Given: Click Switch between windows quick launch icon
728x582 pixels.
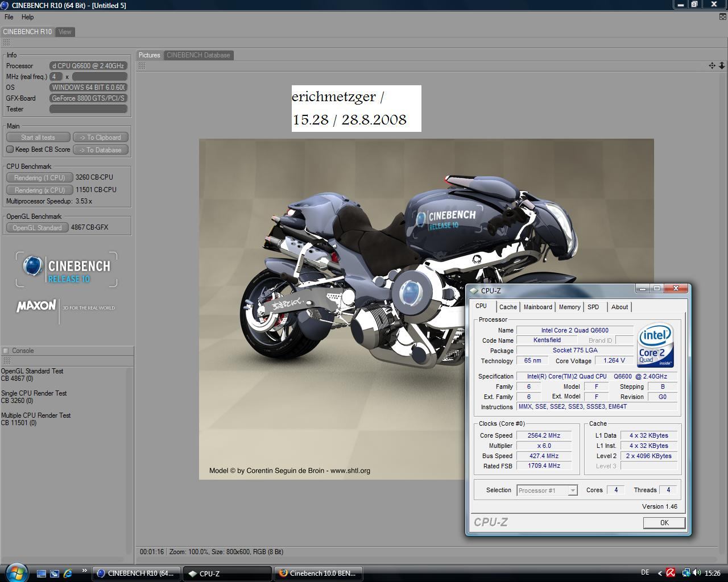Looking at the screenshot, I should [55, 573].
